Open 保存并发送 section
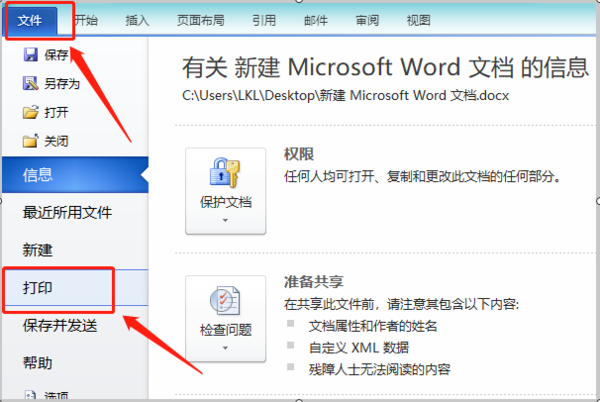The height and width of the screenshot is (402, 600). coord(60,326)
